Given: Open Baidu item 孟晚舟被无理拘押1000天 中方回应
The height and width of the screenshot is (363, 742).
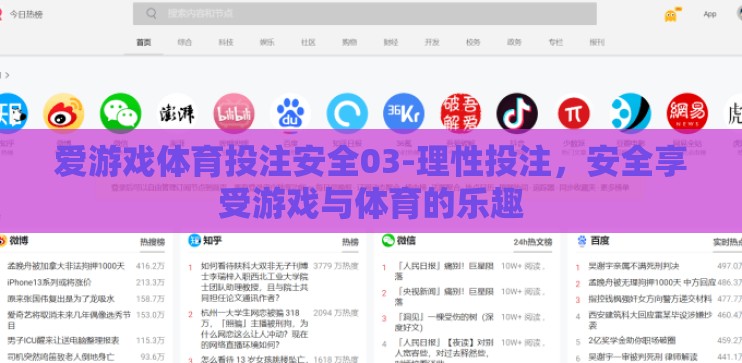Looking at the screenshot, I should click(652, 283).
